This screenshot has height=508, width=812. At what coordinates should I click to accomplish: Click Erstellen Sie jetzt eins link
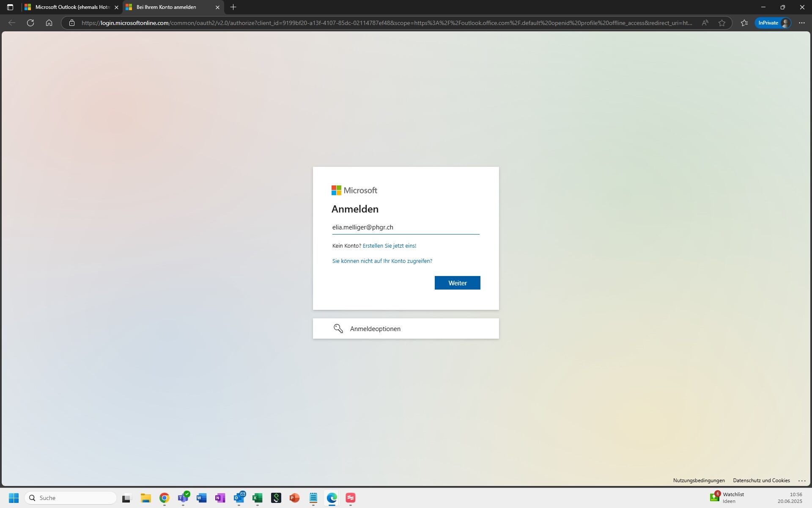coord(389,246)
